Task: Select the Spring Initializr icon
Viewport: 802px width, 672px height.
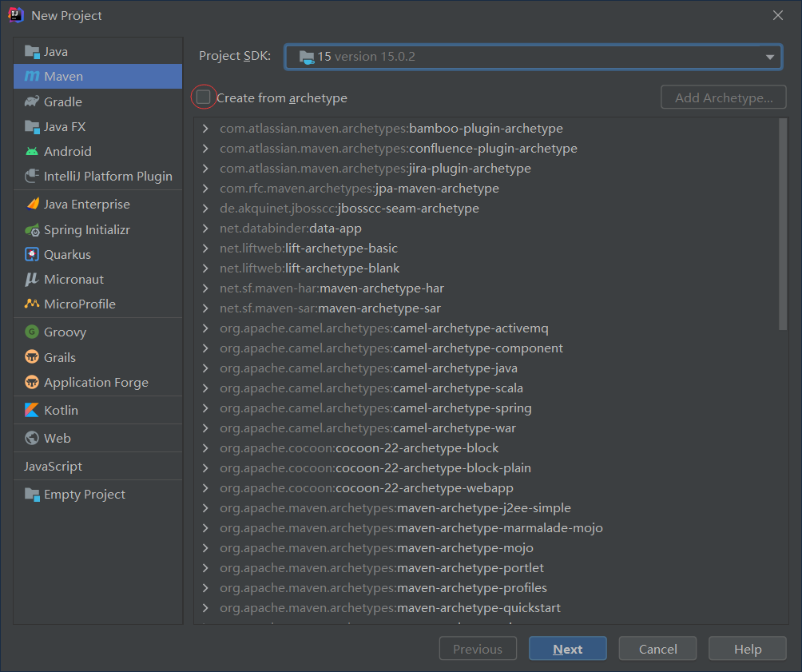Action: coord(32,229)
